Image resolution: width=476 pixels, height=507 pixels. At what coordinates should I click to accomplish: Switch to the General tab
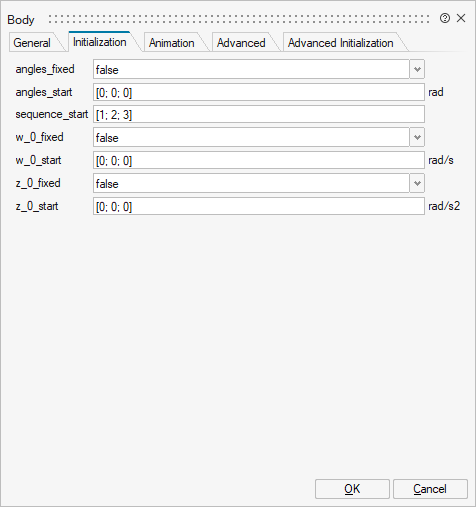coord(32,43)
